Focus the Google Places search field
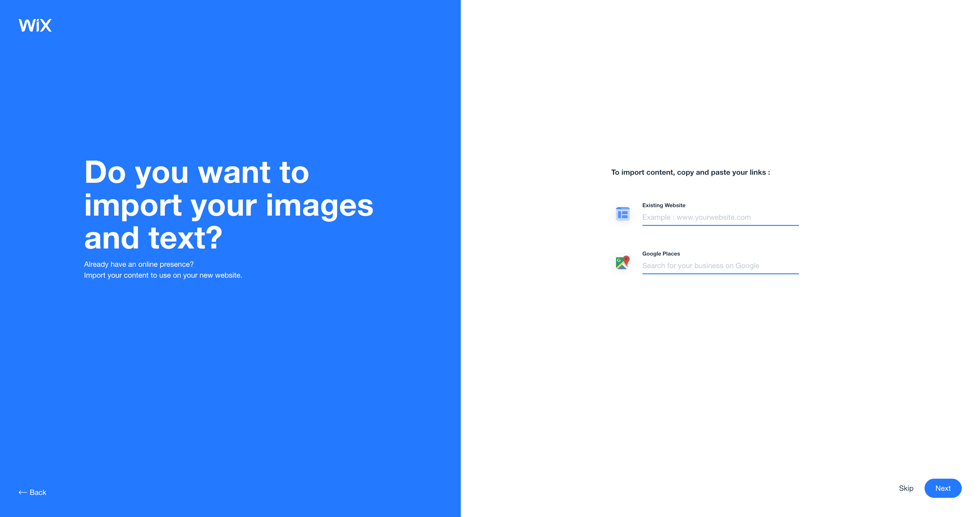Screen dimensions: 980x517 click(x=720, y=266)
